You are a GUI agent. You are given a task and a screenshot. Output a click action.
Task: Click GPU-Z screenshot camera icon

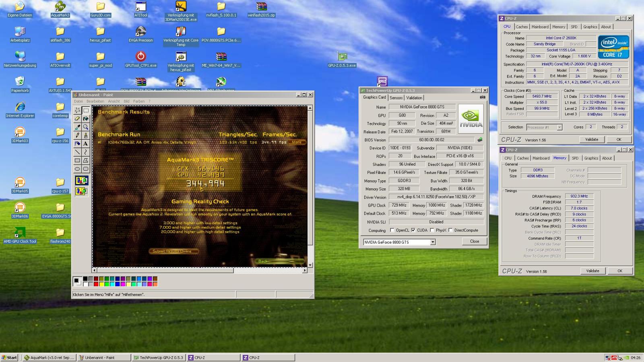[482, 97]
